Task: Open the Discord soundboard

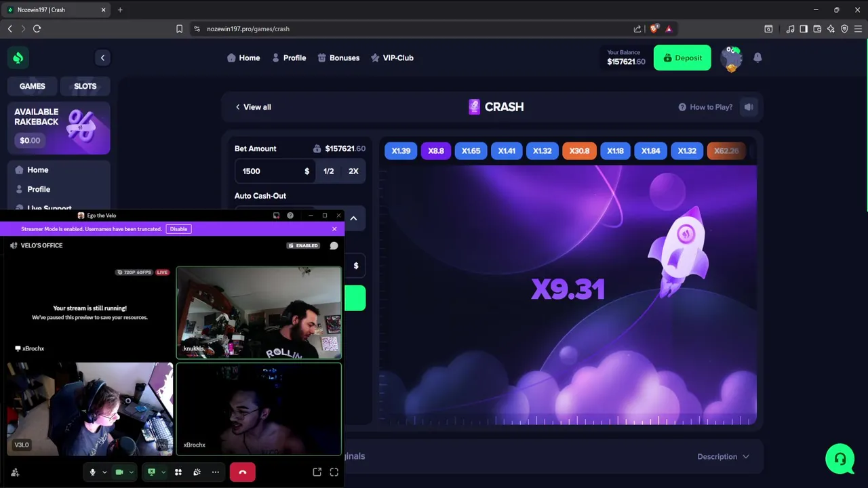Action: click(197, 472)
